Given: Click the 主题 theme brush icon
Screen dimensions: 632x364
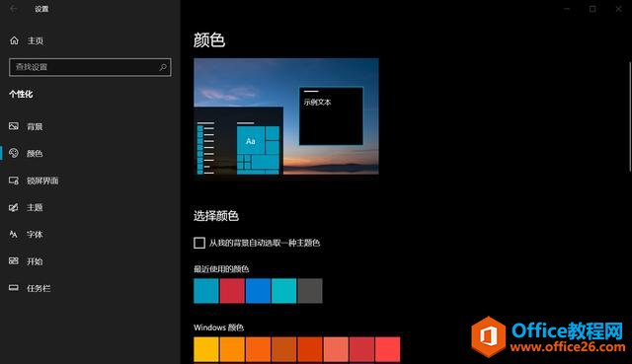Looking at the screenshot, I should (x=14, y=207).
